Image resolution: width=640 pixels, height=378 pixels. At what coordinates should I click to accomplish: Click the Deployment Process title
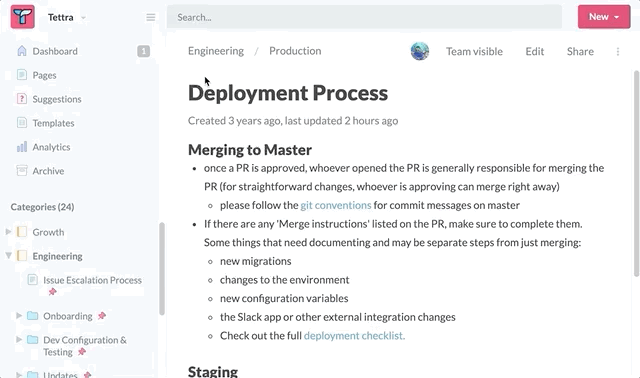pyautogui.click(x=288, y=93)
